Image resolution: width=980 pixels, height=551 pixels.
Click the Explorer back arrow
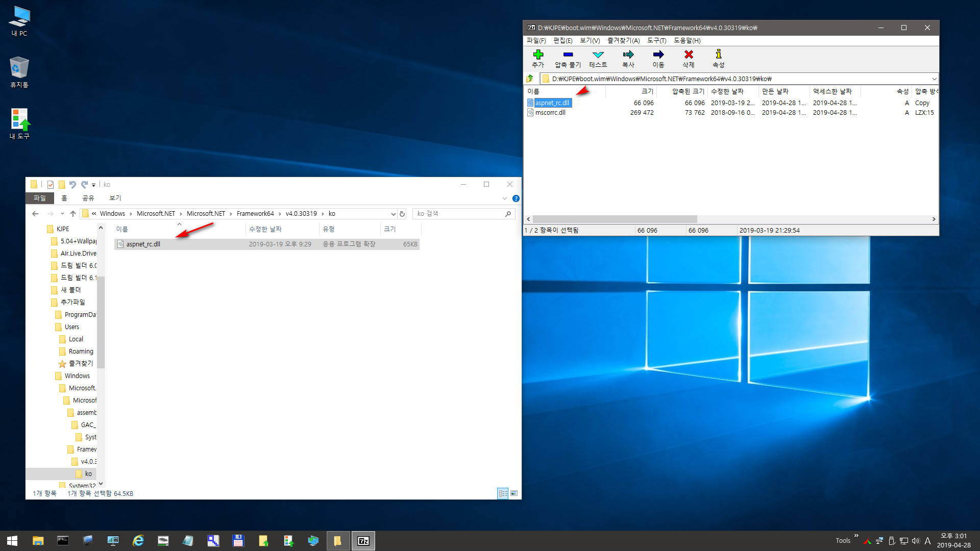35,214
